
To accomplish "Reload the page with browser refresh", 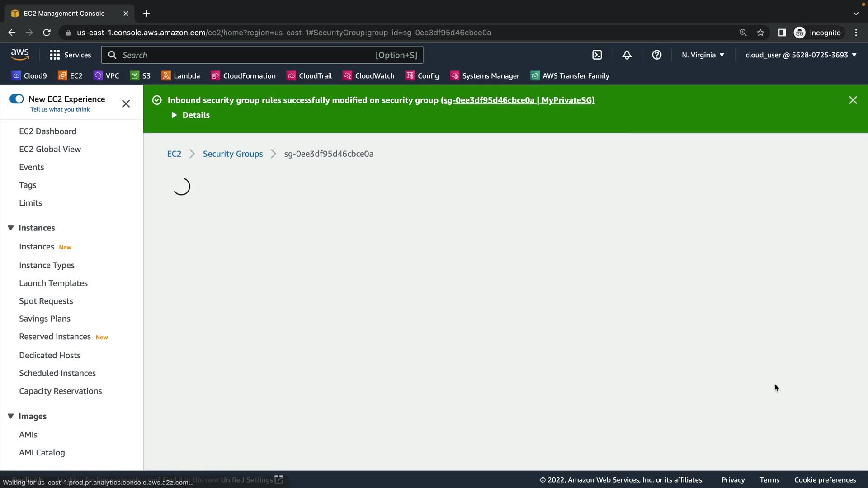I will tap(47, 33).
